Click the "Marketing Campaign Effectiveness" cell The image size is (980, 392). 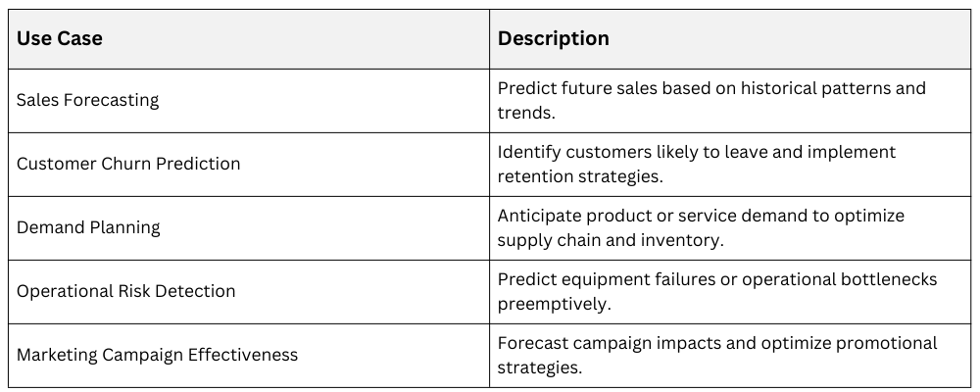tap(157, 355)
